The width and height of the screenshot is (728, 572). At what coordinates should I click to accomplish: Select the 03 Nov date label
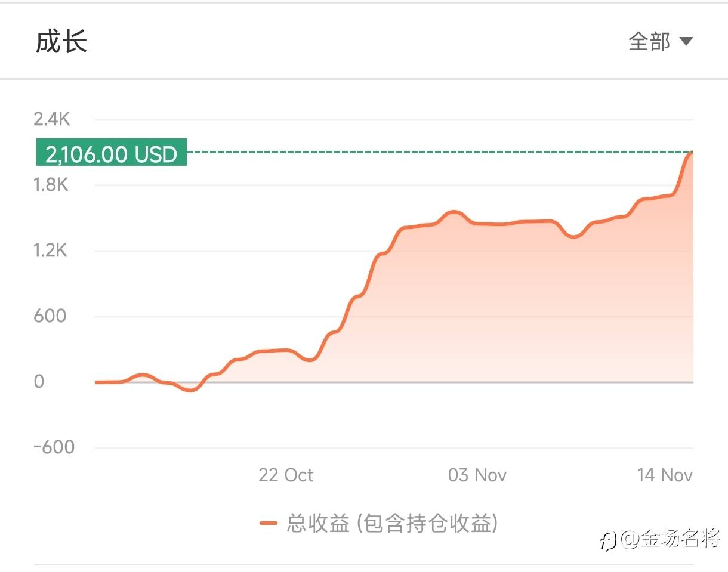[477, 475]
